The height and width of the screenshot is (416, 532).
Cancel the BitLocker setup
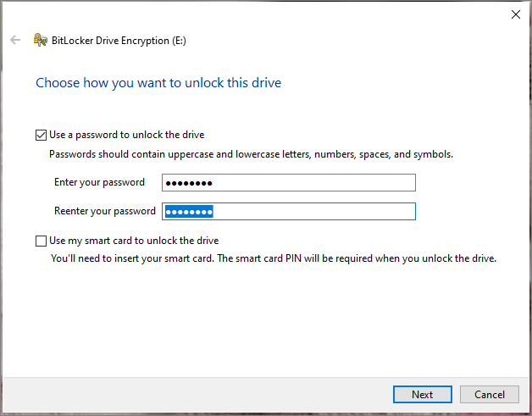(x=490, y=394)
